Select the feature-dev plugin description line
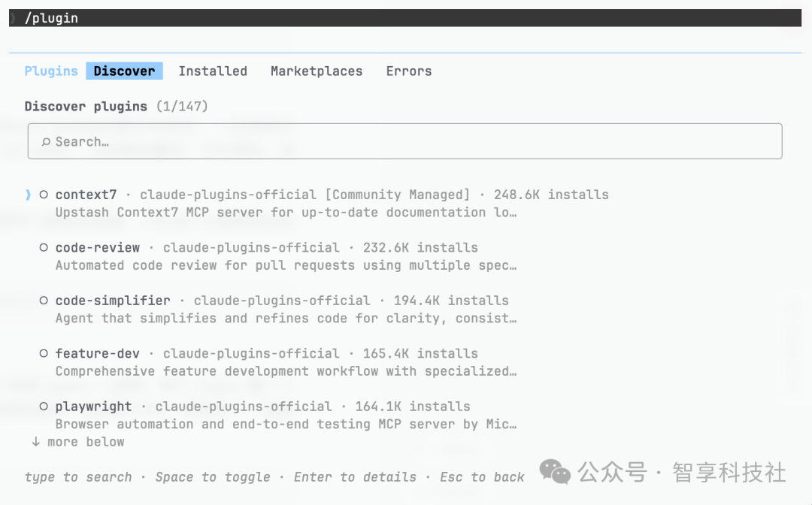Viewport: 812px width, 505px height. [x=286, y=371]
